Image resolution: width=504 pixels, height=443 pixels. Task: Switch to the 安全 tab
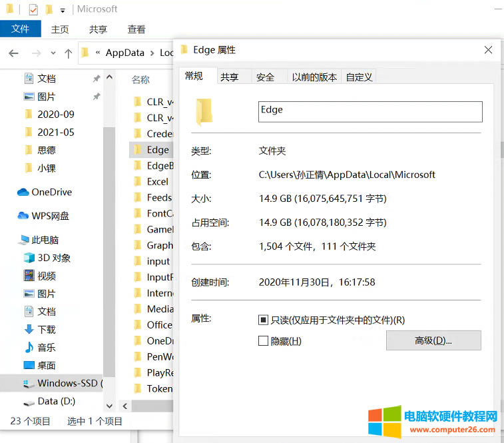coord(265,77)
